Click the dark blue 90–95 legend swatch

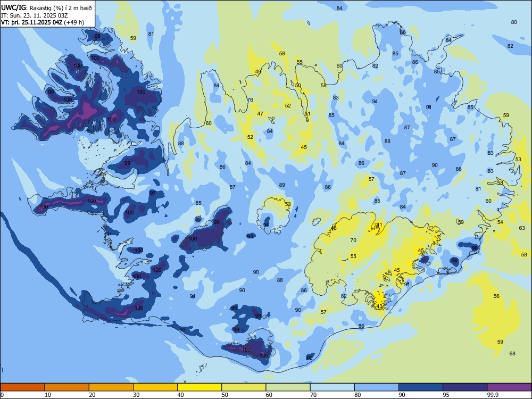421,387
